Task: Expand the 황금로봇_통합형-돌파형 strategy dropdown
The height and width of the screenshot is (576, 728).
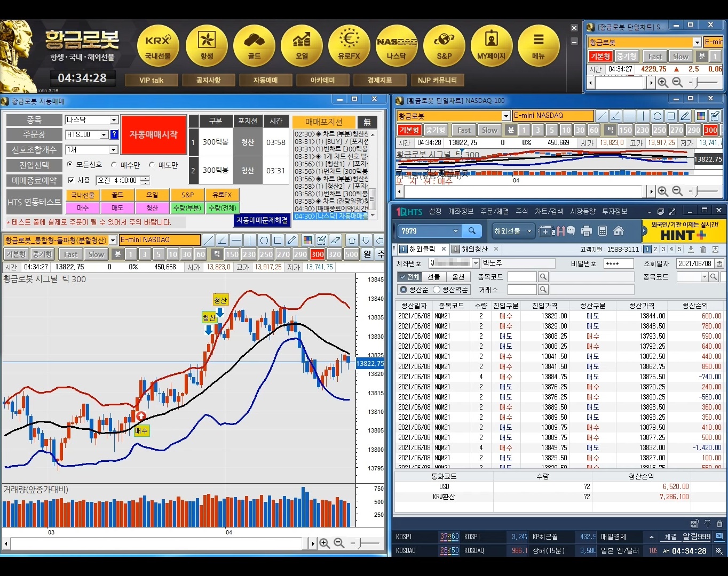Action: click(x=113, y=241)
